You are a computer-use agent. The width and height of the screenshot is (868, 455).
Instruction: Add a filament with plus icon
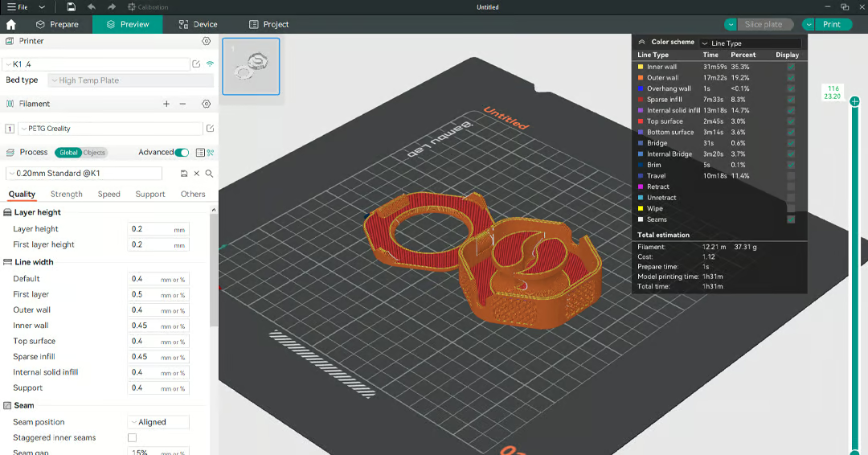coord(166,104)
